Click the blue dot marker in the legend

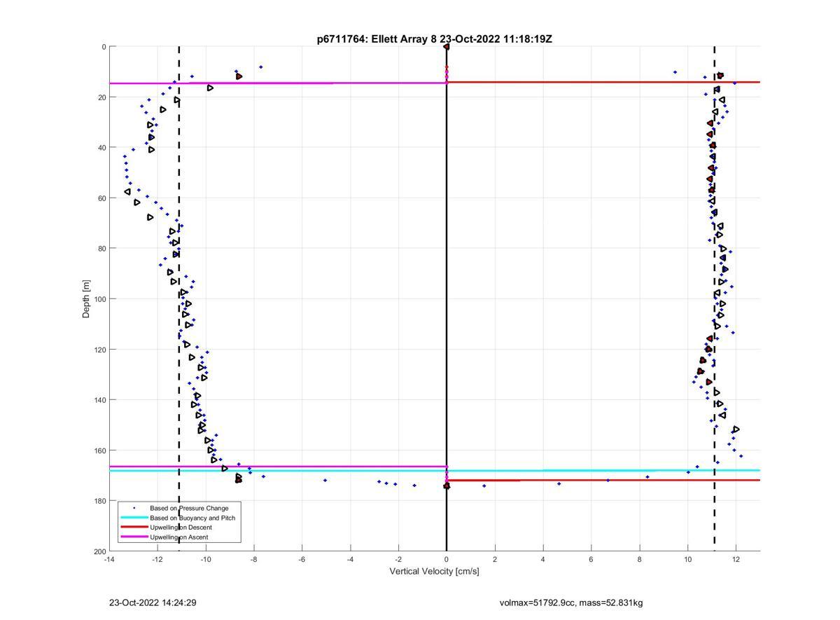[134, 508]
